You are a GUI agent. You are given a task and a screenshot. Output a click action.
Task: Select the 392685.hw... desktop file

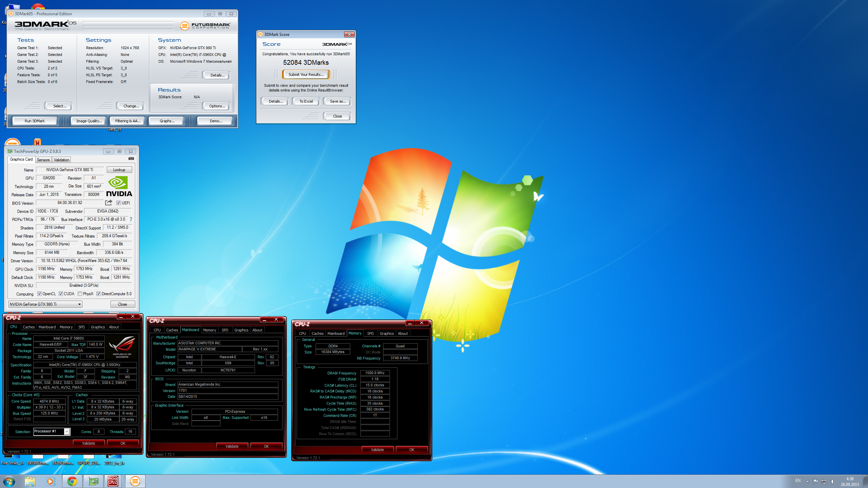tap(63, 460)
